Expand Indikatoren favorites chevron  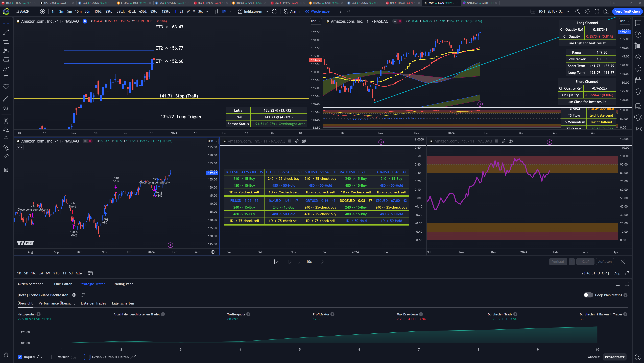[x=267, y=11]
